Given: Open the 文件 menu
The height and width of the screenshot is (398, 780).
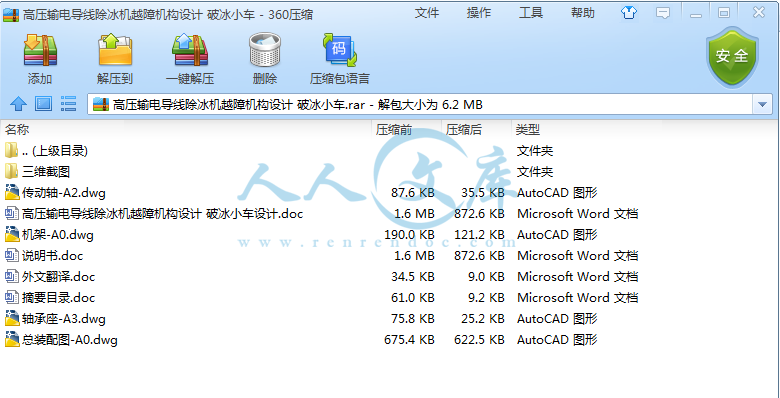Looking at the screenshot, I should pyautogui.click(x=427, y=13).
